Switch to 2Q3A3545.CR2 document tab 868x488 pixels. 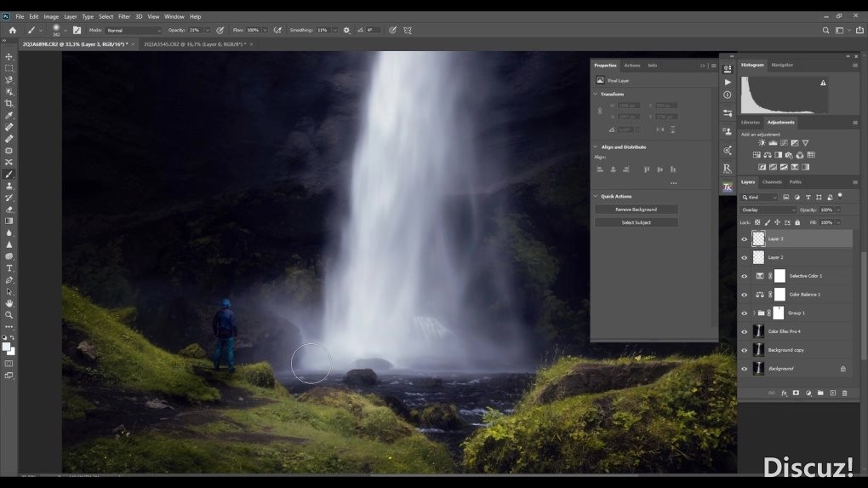(x=195, y=44)
